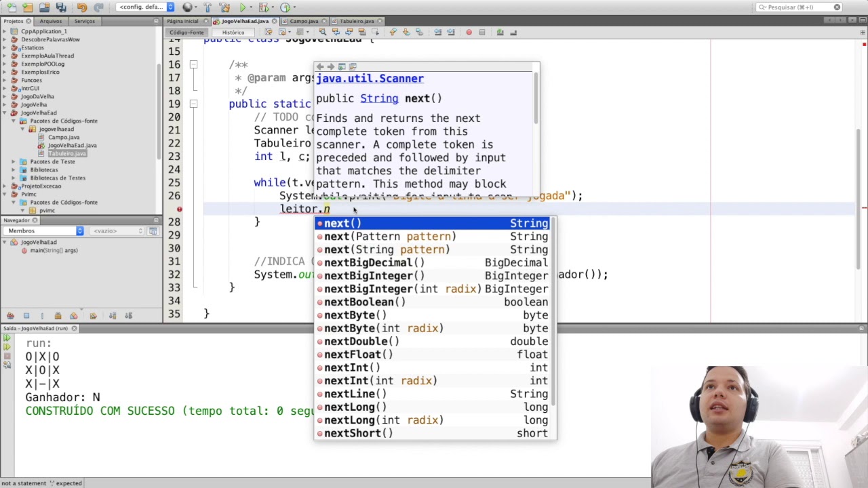Click the Histórico view button
The height and width of the screenshot is (488, 868).
[x=233, y=32]
